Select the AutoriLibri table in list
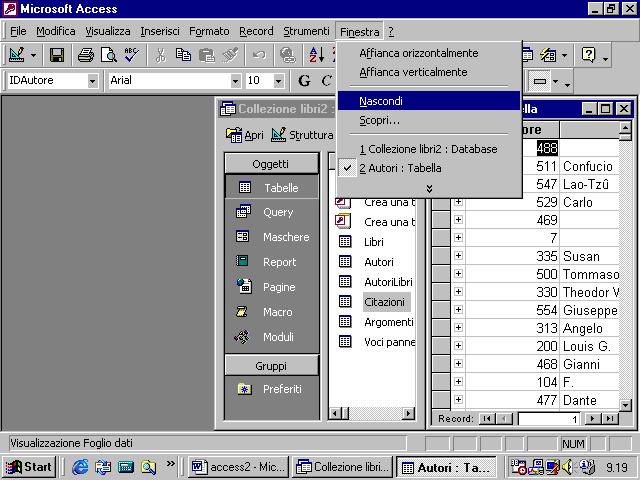 (388, 282)
